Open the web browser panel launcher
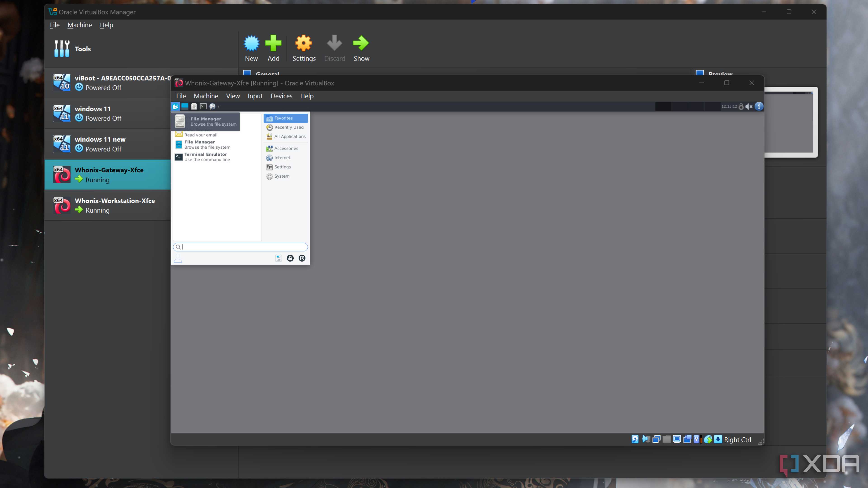Viewport: 868px width, 488px height. click(212, 106)
